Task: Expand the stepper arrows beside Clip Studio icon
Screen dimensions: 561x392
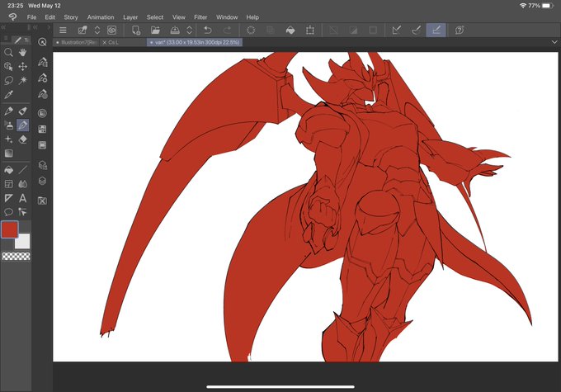Action: 97,30
